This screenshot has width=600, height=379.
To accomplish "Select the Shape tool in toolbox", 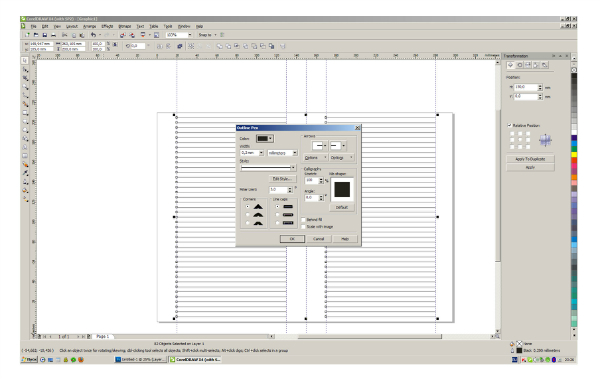I will point(25,69).
